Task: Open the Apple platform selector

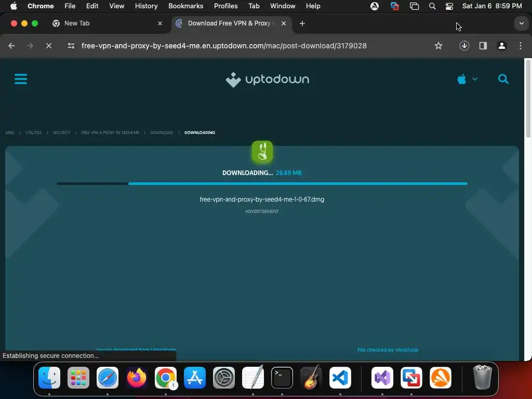Action: [467, 79]
